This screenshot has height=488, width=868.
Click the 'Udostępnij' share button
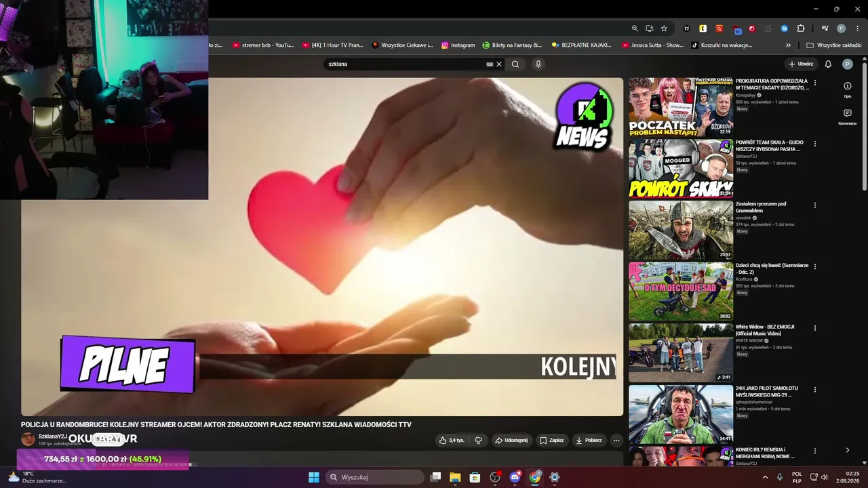(x=511, y=441)
